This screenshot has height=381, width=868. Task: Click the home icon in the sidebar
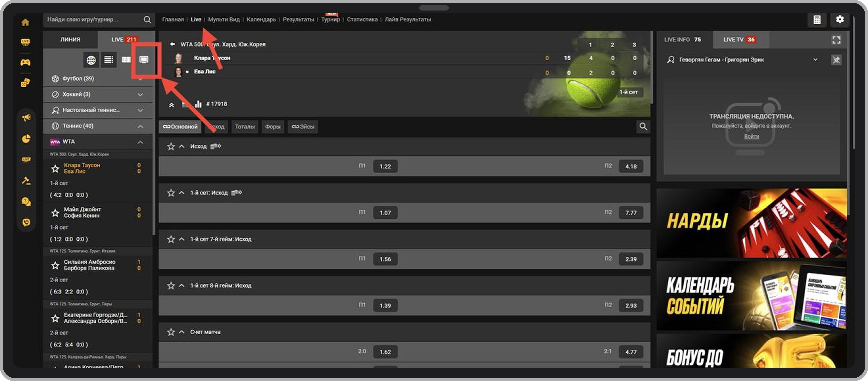[25, 22]
